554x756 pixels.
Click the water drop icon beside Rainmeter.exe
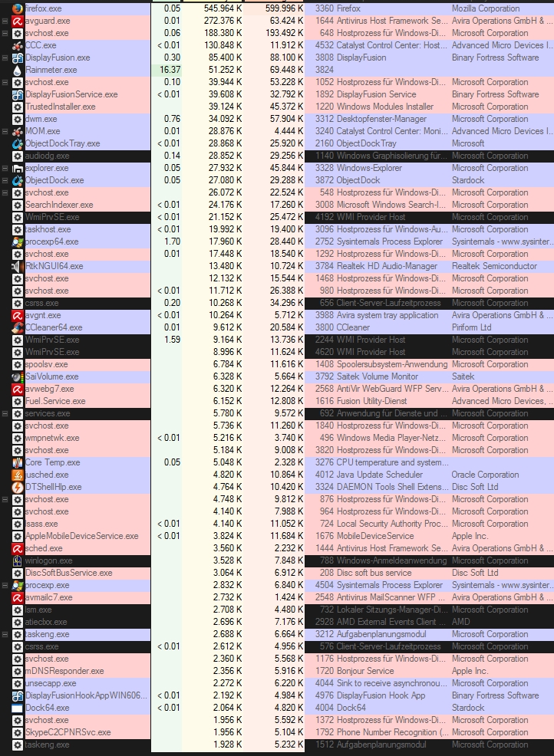pos(18,70)
